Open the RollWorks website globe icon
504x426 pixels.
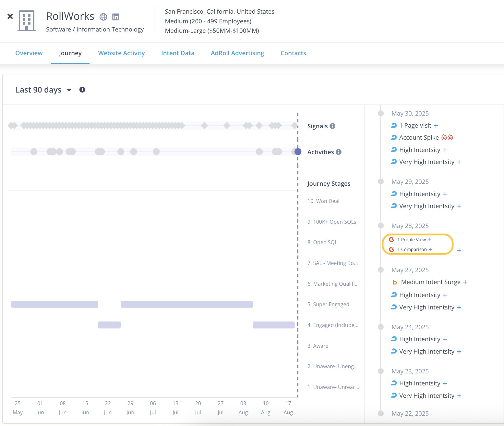click(103, 17)
